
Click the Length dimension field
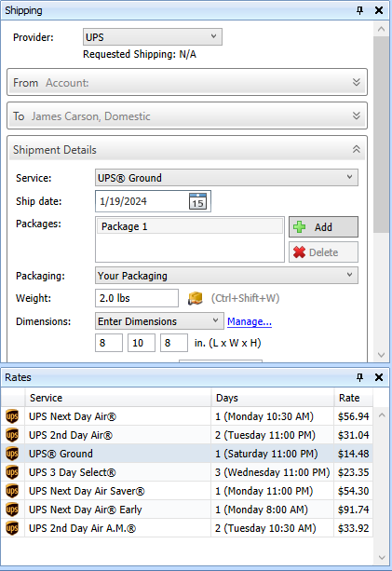tap(109, 343)
